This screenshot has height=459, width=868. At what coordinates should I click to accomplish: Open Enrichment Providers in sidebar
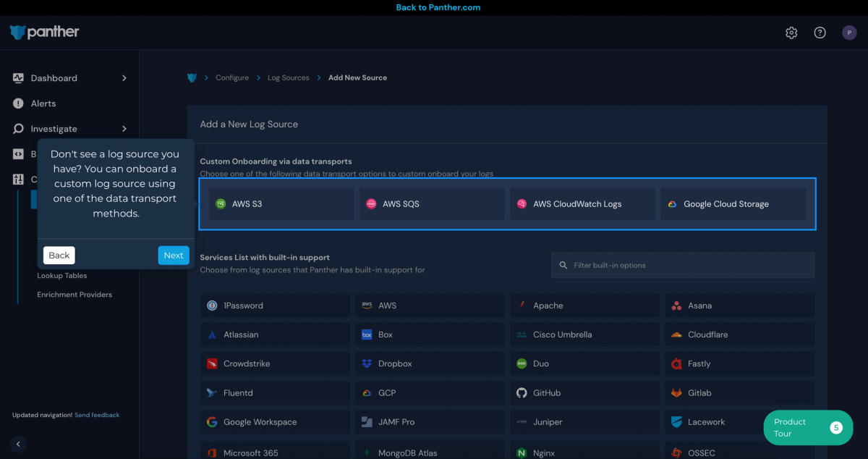(75, 295)
